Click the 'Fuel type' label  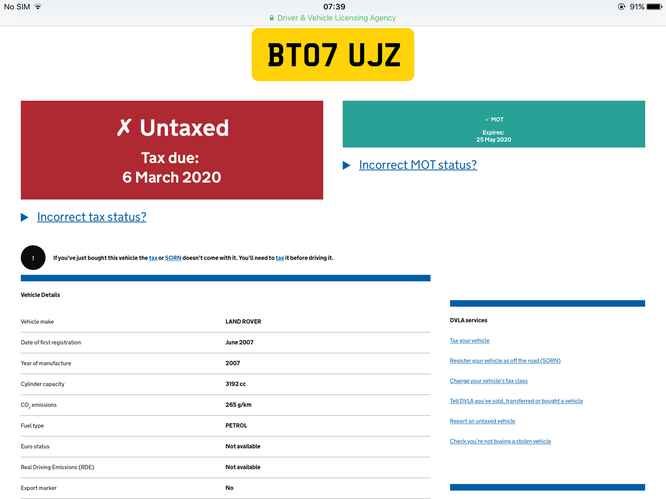point(32,426)
